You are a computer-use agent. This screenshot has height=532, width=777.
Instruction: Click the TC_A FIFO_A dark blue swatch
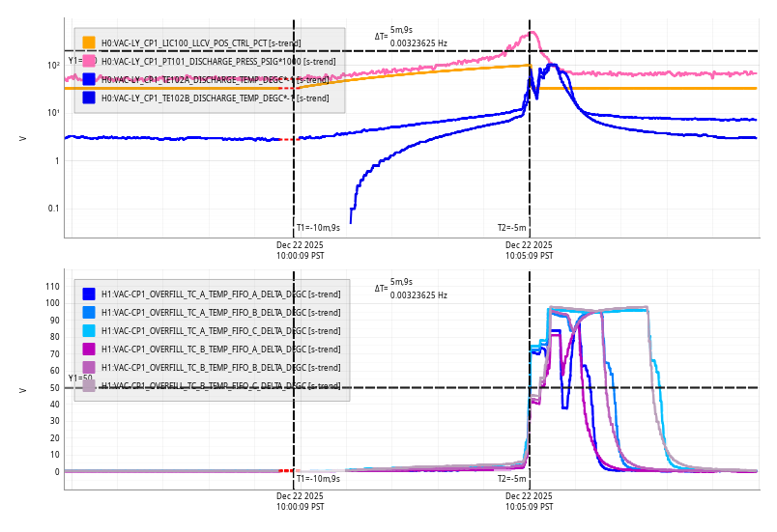pos(89,294)
